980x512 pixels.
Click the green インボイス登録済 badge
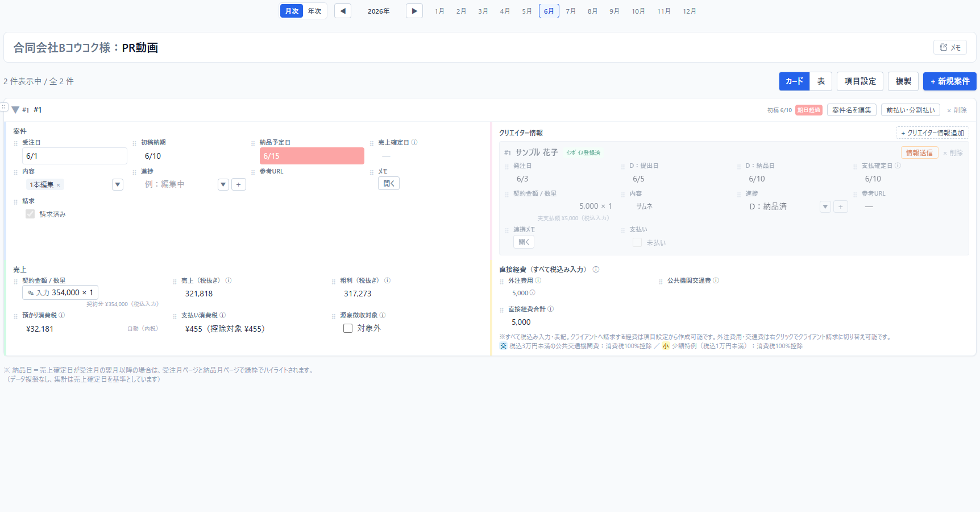[x=583, y=152]
